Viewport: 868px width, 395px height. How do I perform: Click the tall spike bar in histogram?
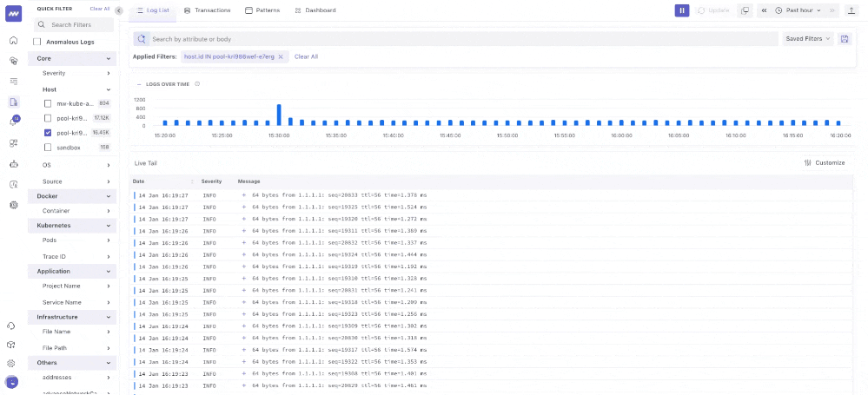(x=279, y=115)
